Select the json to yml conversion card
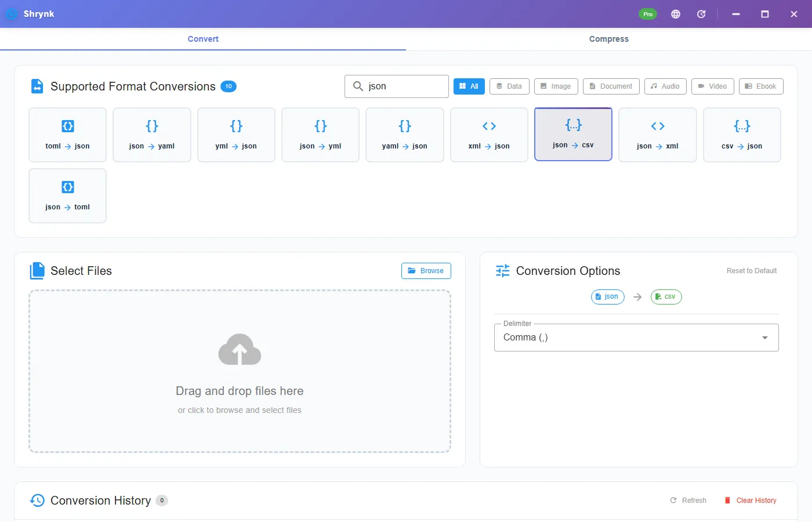 (x=320, y=135)
